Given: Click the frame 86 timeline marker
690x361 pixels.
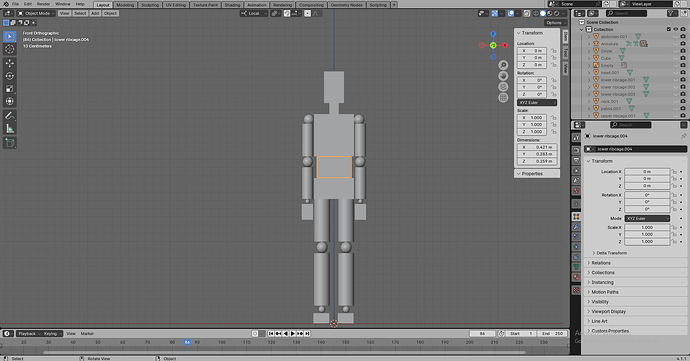Looking at the screenshot, I should (x=187, y=342).
